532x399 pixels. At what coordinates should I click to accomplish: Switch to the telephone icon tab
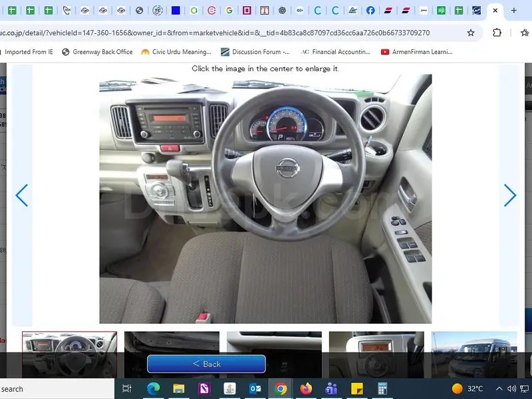pos(67,11)
